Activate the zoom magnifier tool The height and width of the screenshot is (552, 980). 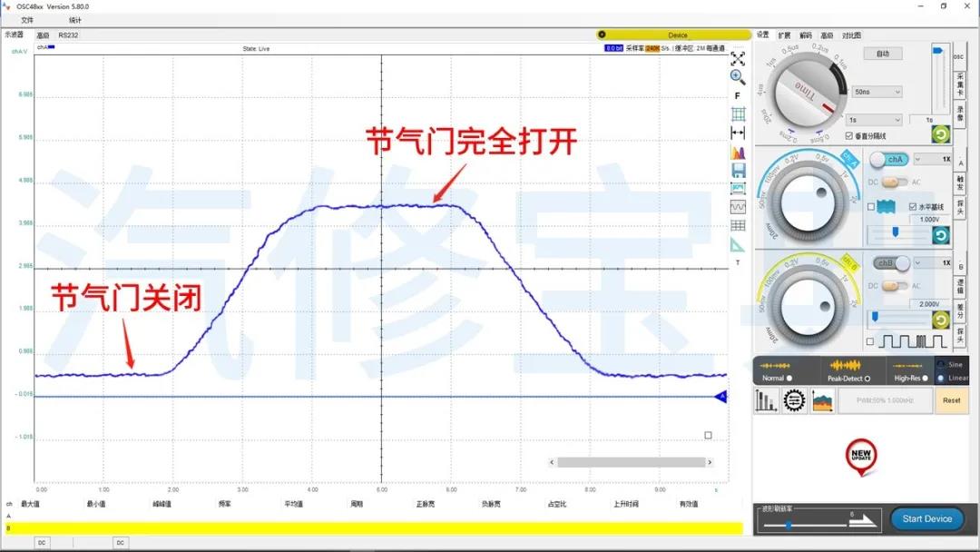pyautogui.click(x=738, y=77)
